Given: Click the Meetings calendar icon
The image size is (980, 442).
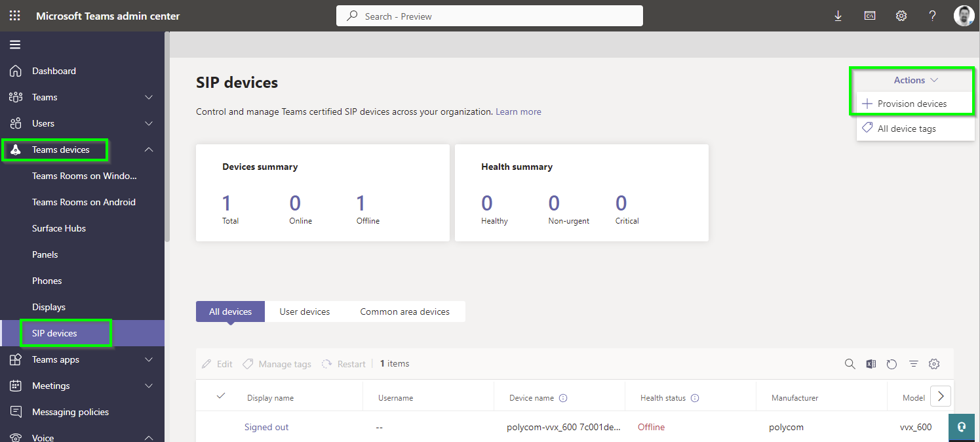Looking at the screenshot, I should pos(15,386).
